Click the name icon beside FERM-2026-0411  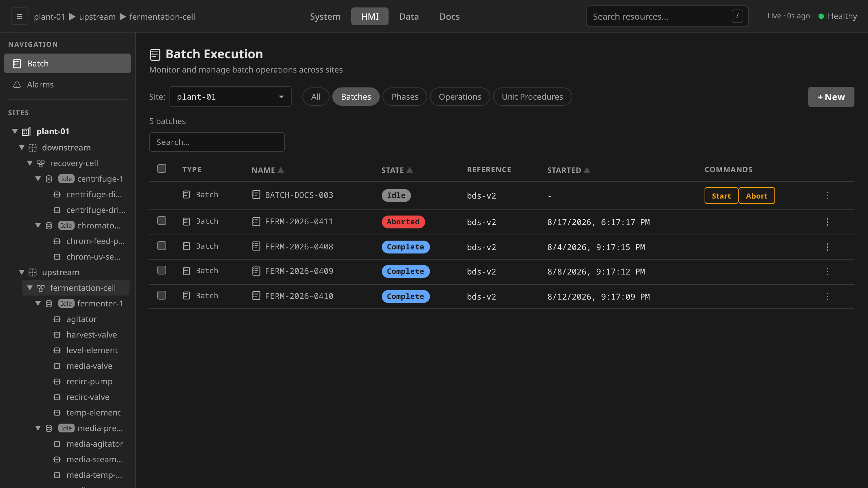(x=256, y=222)
